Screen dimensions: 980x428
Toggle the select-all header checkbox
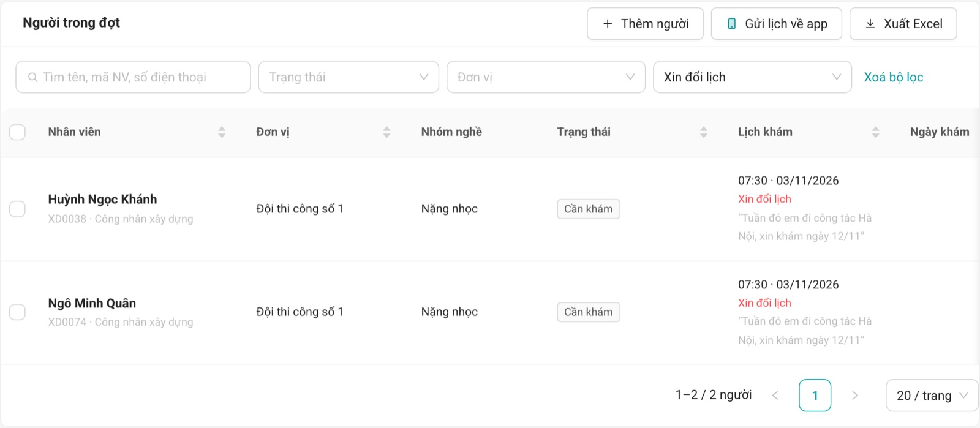[17, 132]
